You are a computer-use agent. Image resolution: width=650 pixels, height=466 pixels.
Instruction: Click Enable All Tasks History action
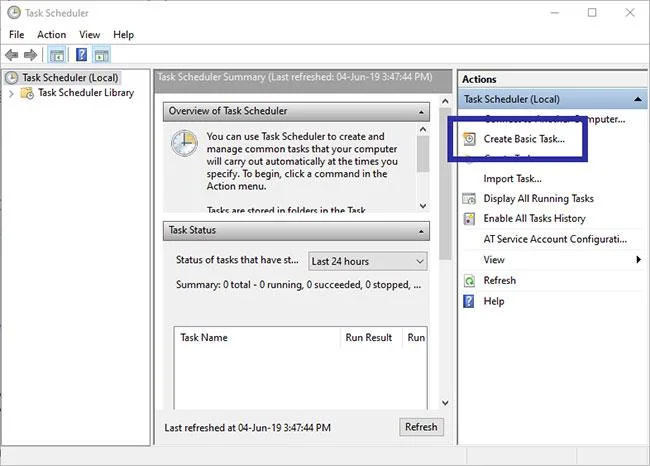click(534, 218)
